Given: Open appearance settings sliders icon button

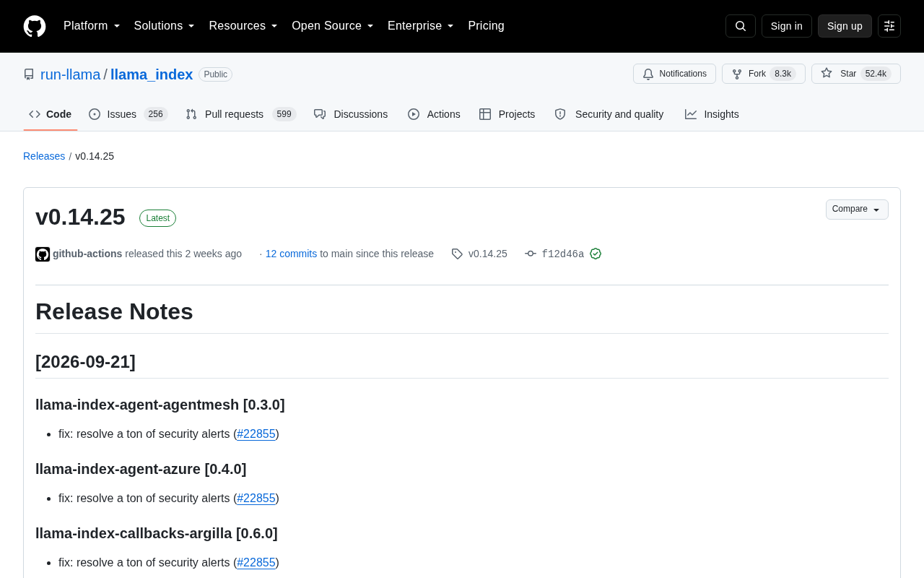Looking at the screenshot, I should 889,26.
